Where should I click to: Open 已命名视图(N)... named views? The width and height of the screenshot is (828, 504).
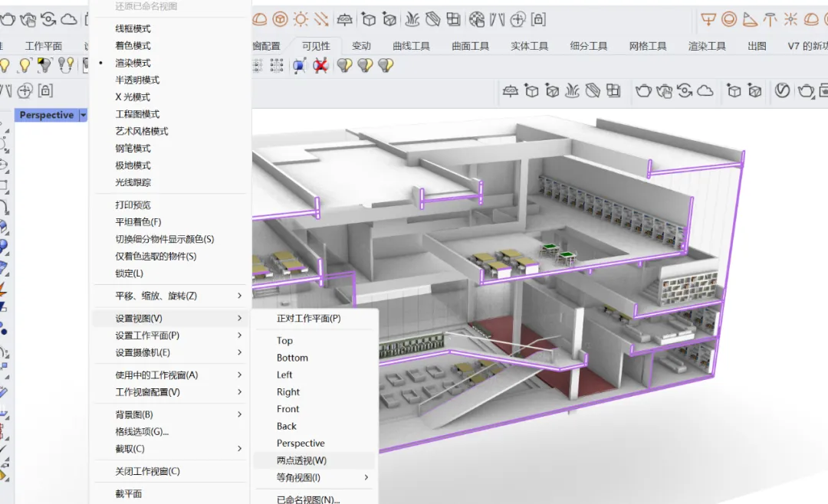point(308,499)
